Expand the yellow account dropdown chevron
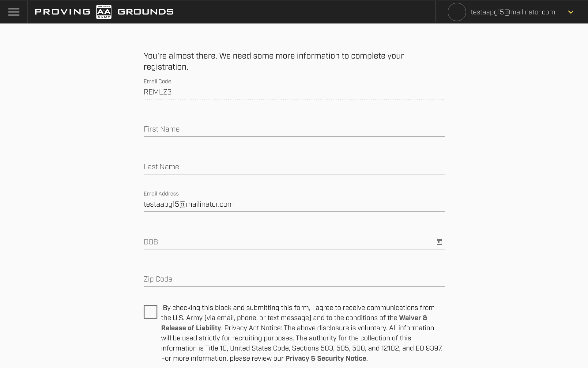The image size is (588, 368). point(571,12)
